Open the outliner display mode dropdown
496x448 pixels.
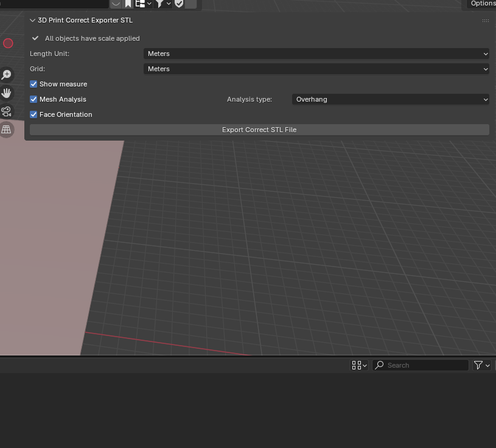143,4
